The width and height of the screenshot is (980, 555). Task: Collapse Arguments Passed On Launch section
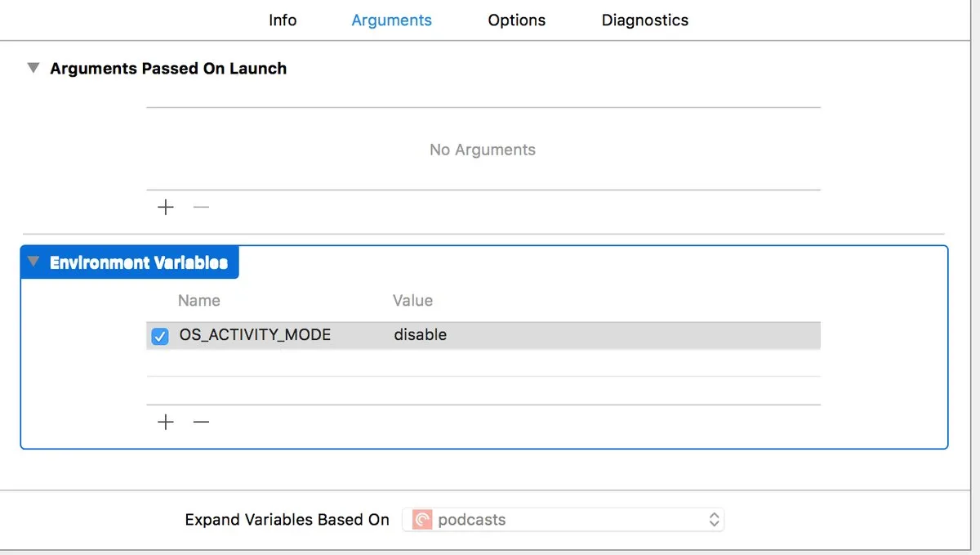[x=33, y=68]
